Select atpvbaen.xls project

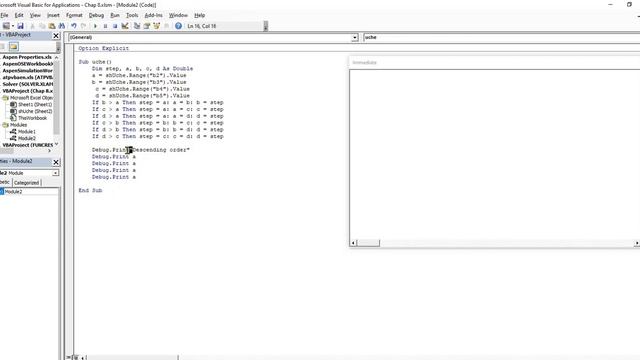[x=27, y=78]
